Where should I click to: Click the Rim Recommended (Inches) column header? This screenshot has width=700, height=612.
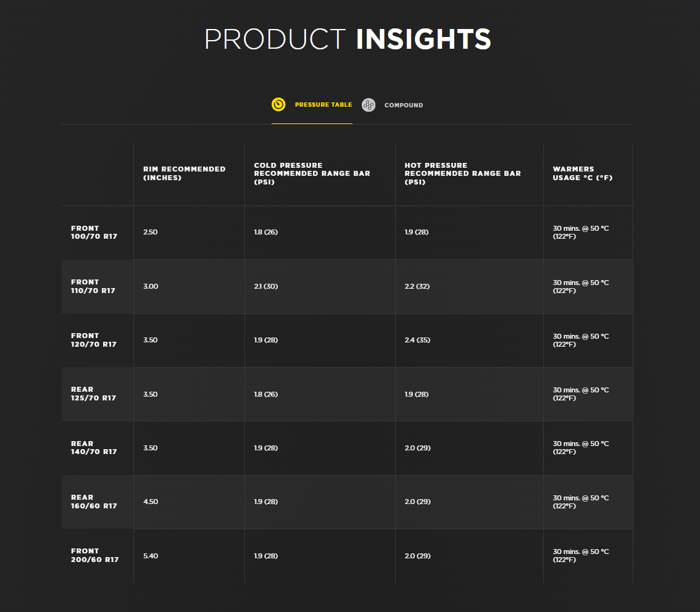[184, 173]
